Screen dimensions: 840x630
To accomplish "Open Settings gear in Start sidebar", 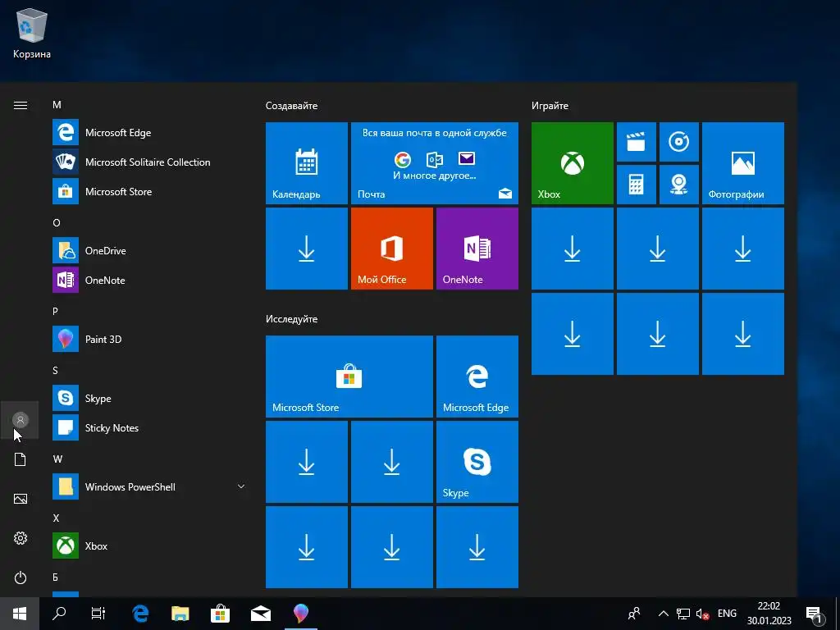I will tap(21, 538).
